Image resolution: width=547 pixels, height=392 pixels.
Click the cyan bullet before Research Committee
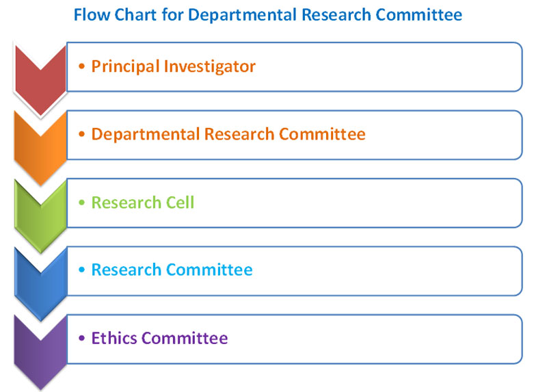pyautogui.click(x=82, y=270)
